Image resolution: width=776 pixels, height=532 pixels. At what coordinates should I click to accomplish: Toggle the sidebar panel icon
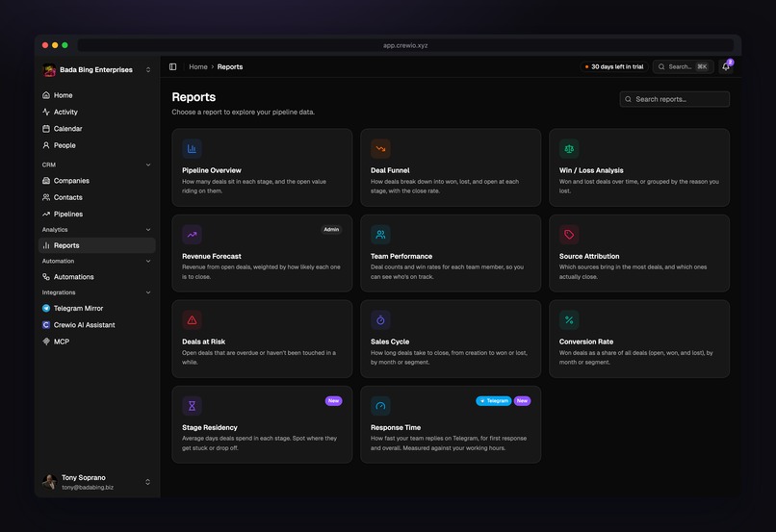pyautogui.click(x=172, y=66)
